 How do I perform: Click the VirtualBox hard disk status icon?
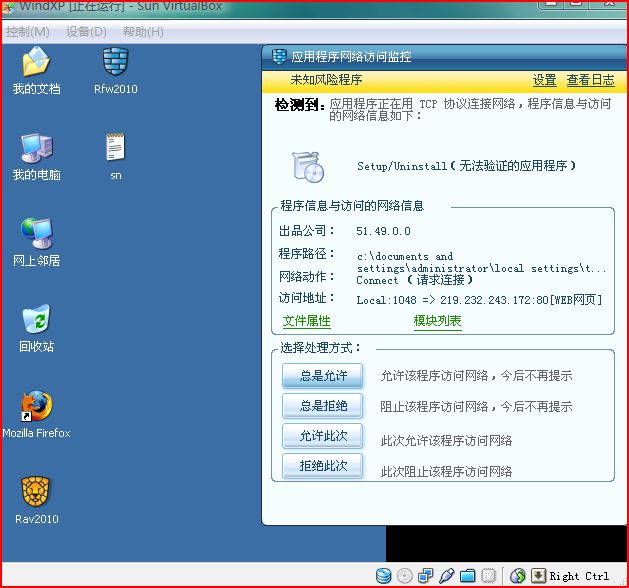[x=383, y=576]
